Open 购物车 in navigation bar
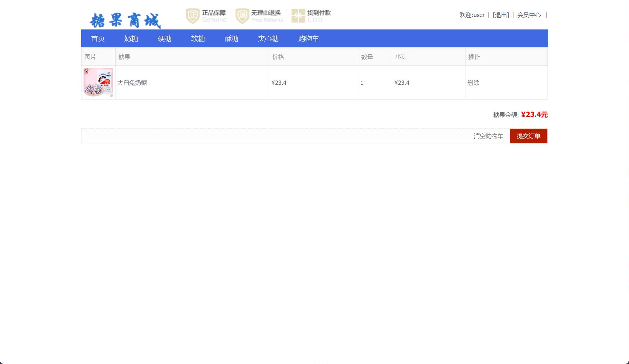The height and width of the screenshot is (364, 629). (308, 39)
